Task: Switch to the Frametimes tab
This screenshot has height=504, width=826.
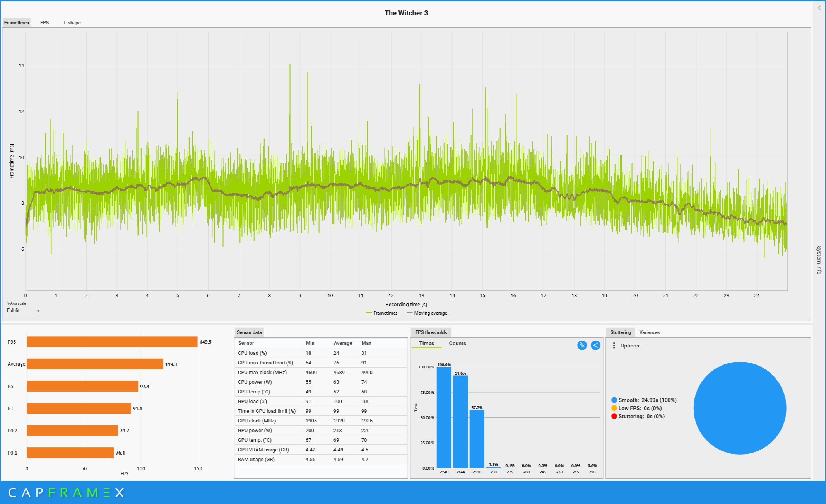Action: point(16,23)
